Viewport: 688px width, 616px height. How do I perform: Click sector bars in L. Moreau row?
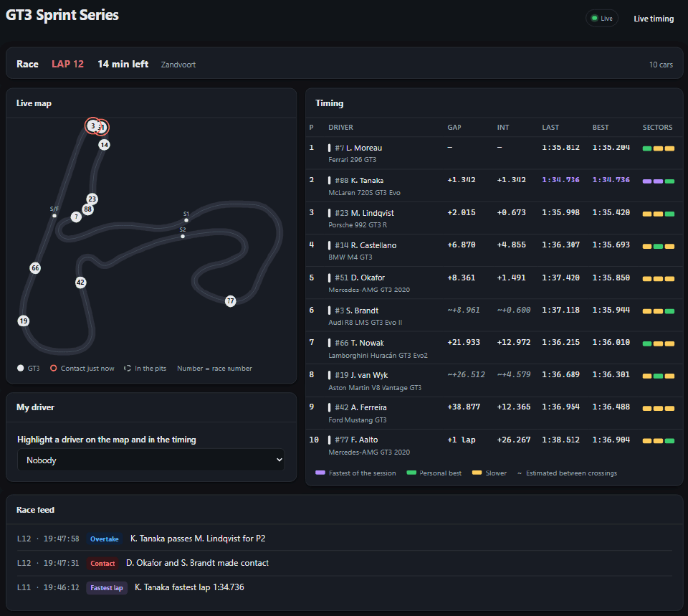coord(658,148)
